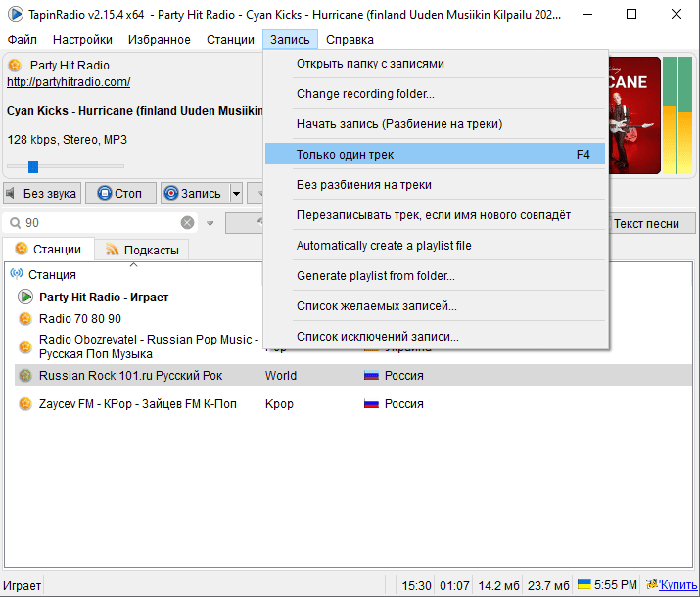Open the Настройки menu
This screenshot has height=597, width=700.
(x=82, y=40)
